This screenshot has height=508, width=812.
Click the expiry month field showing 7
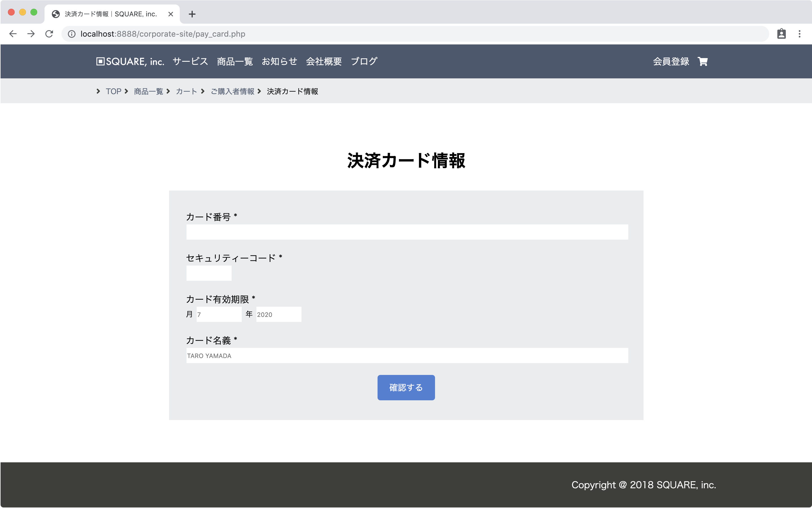click(219, 315)
